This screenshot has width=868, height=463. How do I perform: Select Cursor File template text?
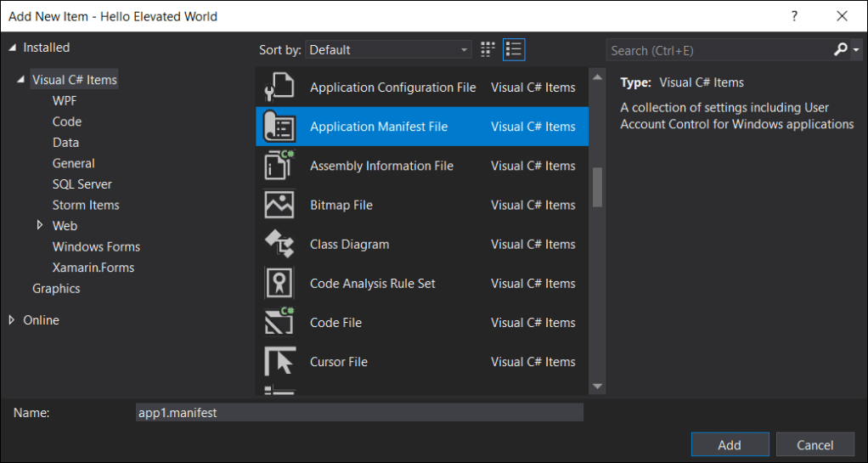pyautogui.click(x=338, y=362)
